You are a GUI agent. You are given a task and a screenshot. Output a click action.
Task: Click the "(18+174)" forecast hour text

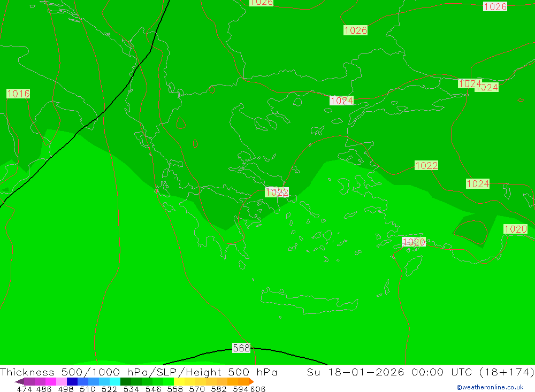(506, 372)
